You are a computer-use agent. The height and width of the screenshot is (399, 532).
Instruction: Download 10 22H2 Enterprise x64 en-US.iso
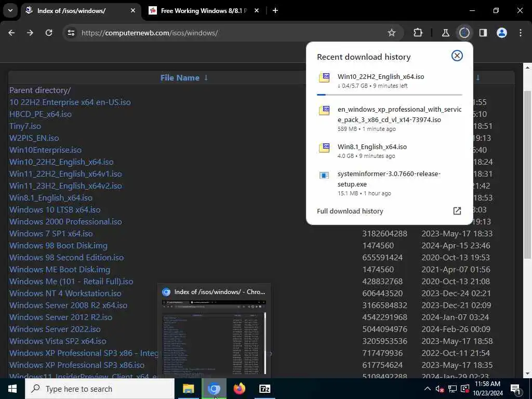(70, 102)
